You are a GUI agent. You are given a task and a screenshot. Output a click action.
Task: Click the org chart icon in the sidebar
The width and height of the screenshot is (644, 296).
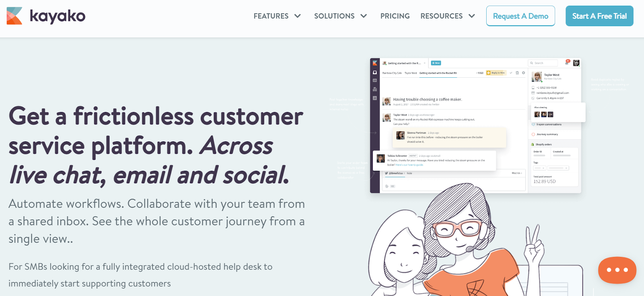(x=374, y=88)
